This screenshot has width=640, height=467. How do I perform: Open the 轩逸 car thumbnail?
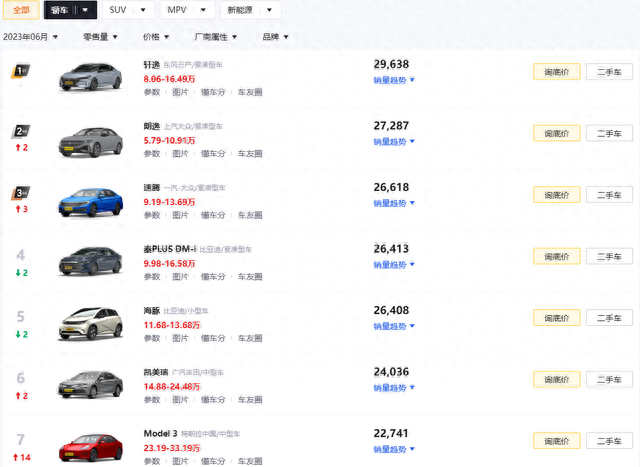tap(91, 77)
